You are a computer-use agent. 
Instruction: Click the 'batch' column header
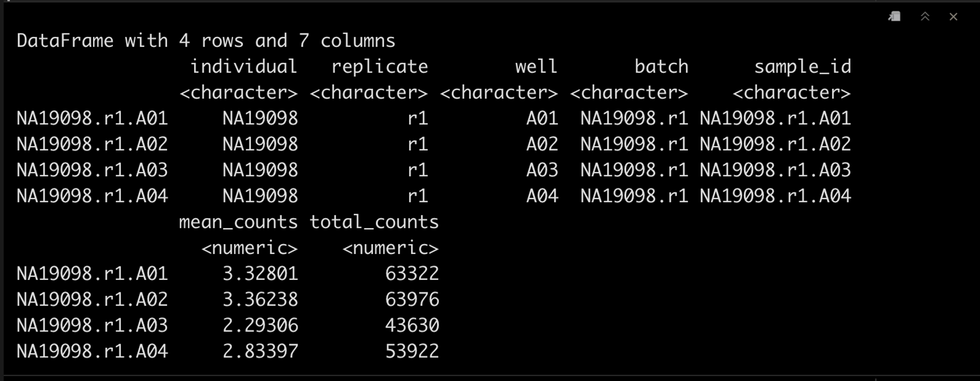coord(661,67)
